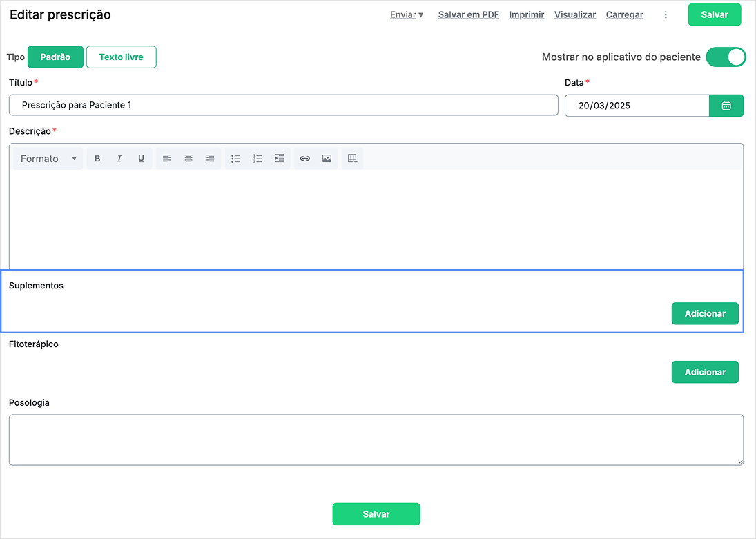Add a supplement with Adicionar

705,313
